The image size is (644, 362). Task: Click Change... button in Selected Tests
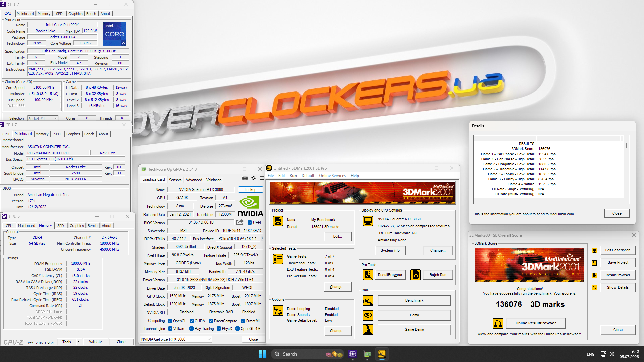(337, 287)
